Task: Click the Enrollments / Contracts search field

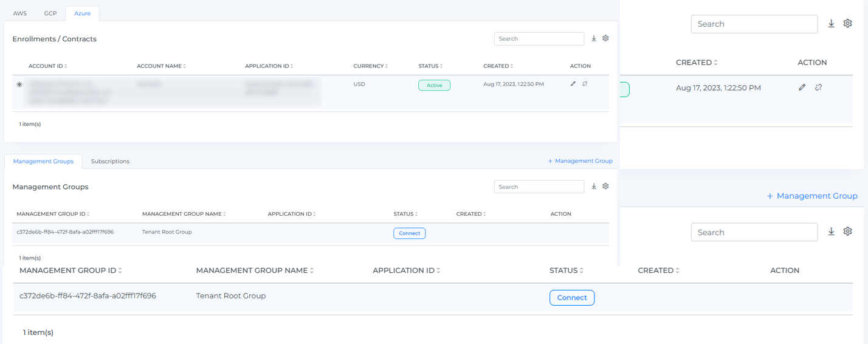Action: click(x=539, y=38)
